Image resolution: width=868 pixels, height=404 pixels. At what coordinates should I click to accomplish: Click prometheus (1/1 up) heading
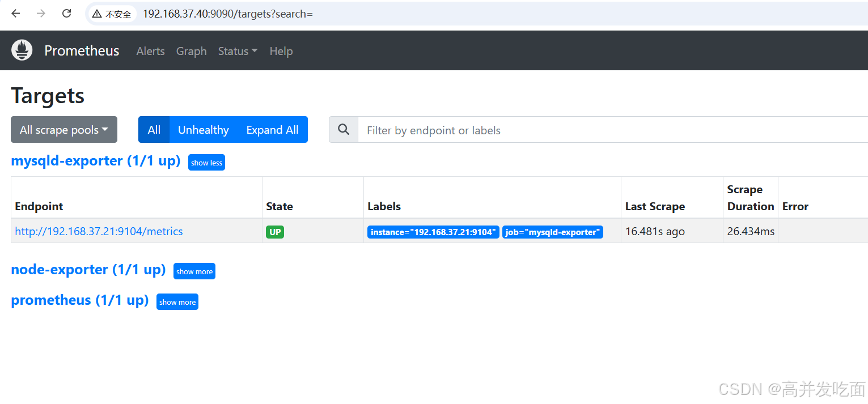(80, 300)
